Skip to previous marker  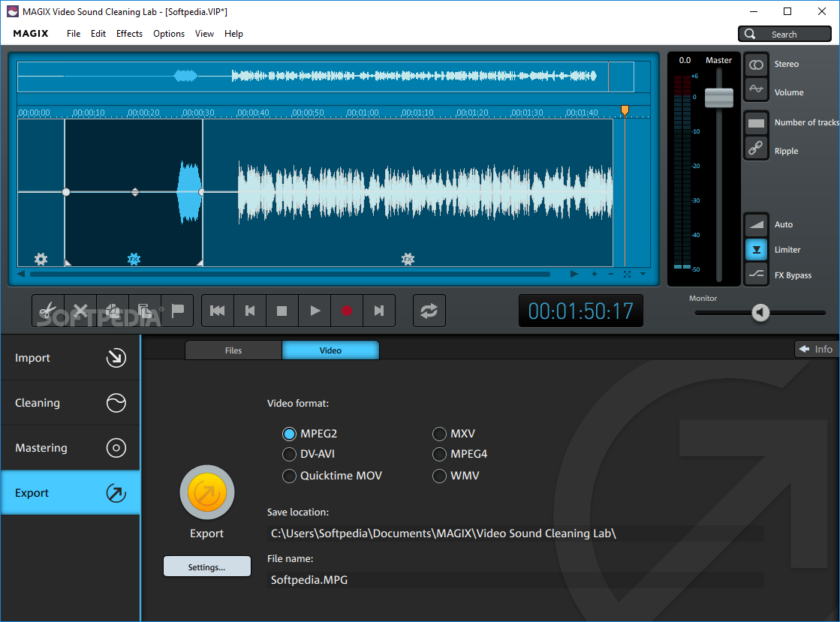coord(250,311)
